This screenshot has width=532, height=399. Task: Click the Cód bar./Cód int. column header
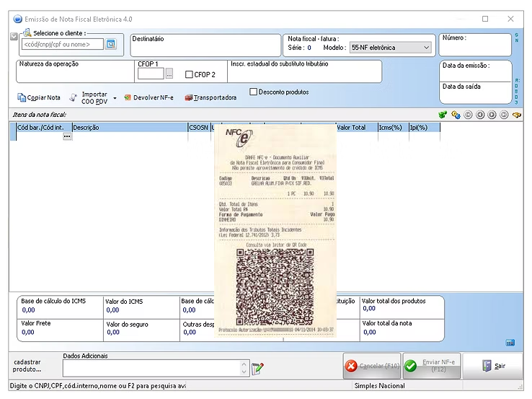[44, 127]
